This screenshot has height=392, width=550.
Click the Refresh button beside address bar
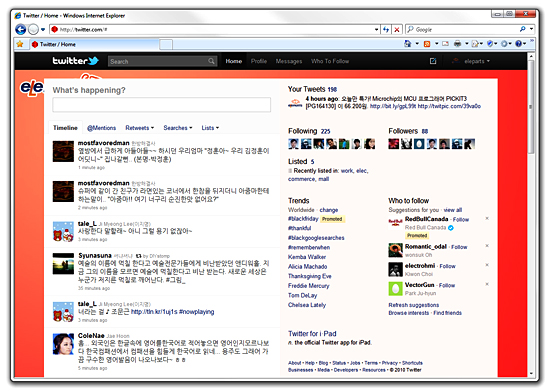tap(386, 30)
